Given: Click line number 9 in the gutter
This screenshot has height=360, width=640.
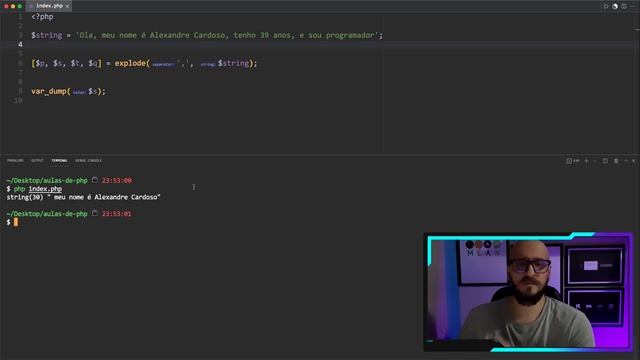Looking at the screenshot, I should tap(20, 91).
